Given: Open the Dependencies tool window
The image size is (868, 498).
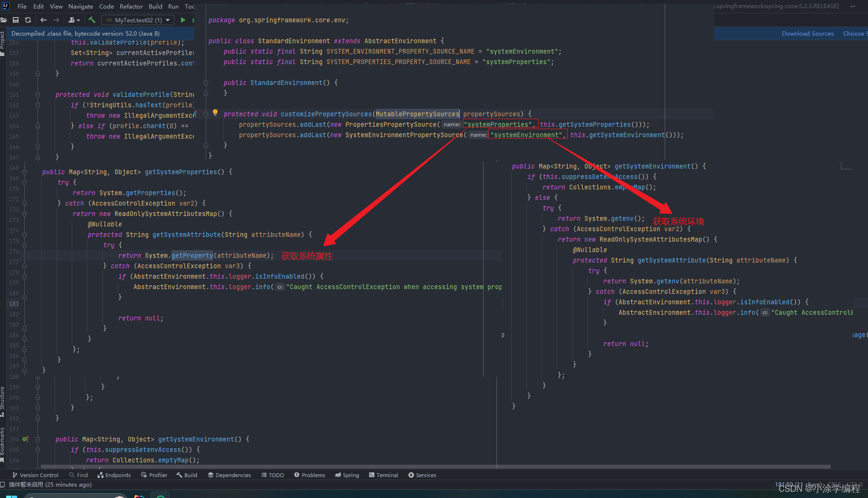Looking at the screenshot, I should click(x=229, y=475).
